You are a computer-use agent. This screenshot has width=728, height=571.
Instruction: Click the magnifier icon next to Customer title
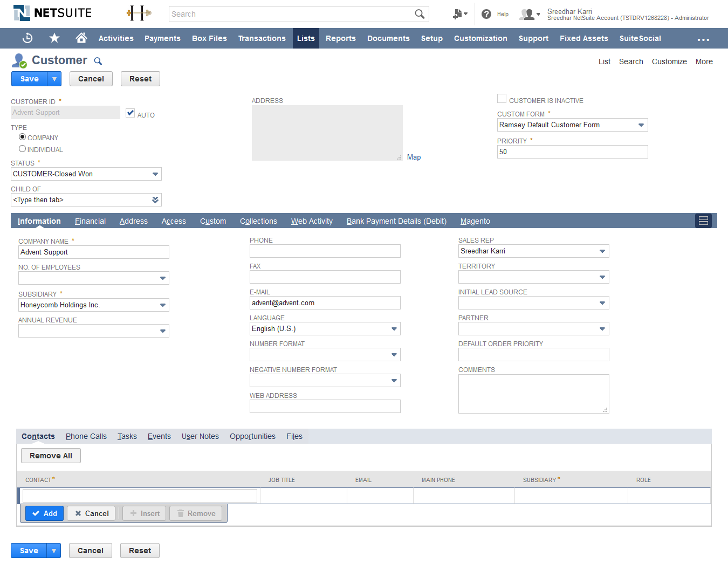[98, 61]
